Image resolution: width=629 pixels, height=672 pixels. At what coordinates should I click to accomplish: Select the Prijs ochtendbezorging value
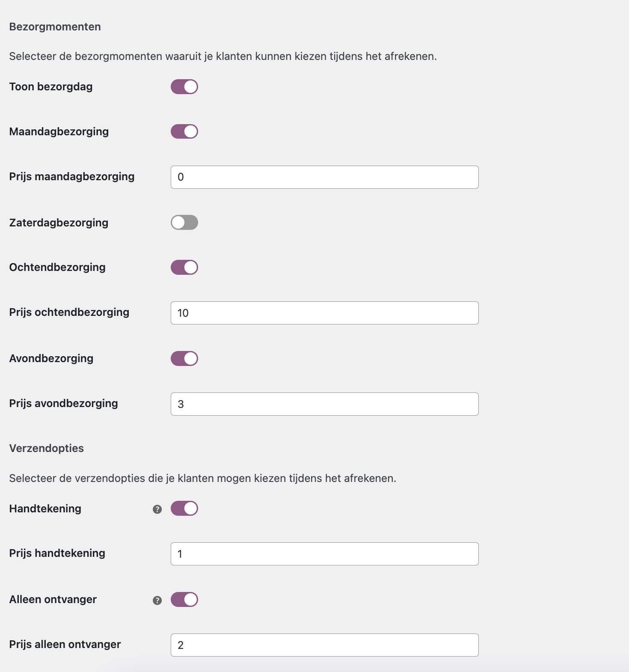tap(324, 313)
